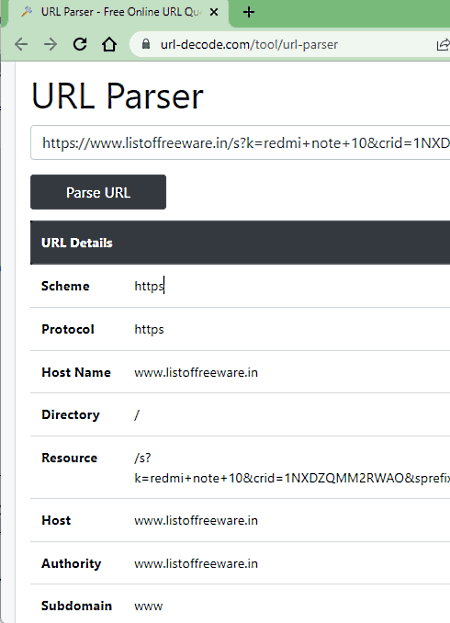Click the URL input text field
Viewport: 450px width, 623px height.
click(240, 143)
